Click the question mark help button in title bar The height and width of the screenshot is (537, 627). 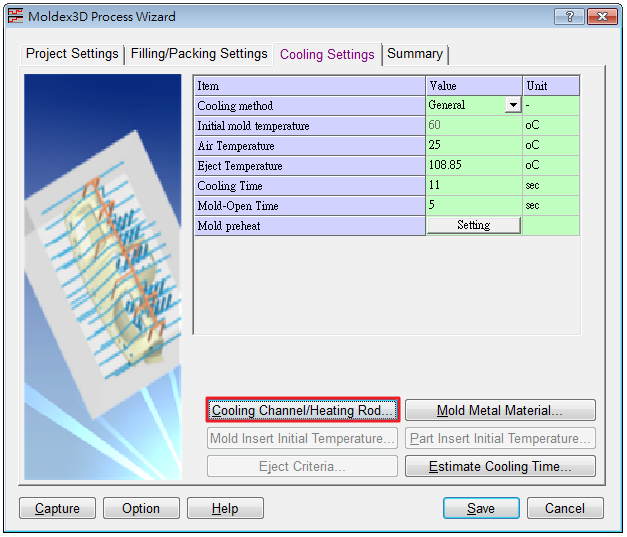(569, 16)
